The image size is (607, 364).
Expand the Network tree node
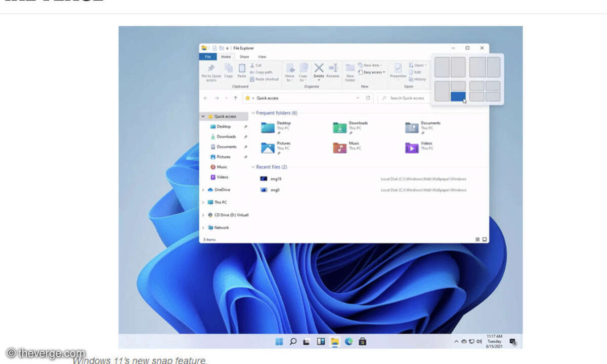point(203,227)
